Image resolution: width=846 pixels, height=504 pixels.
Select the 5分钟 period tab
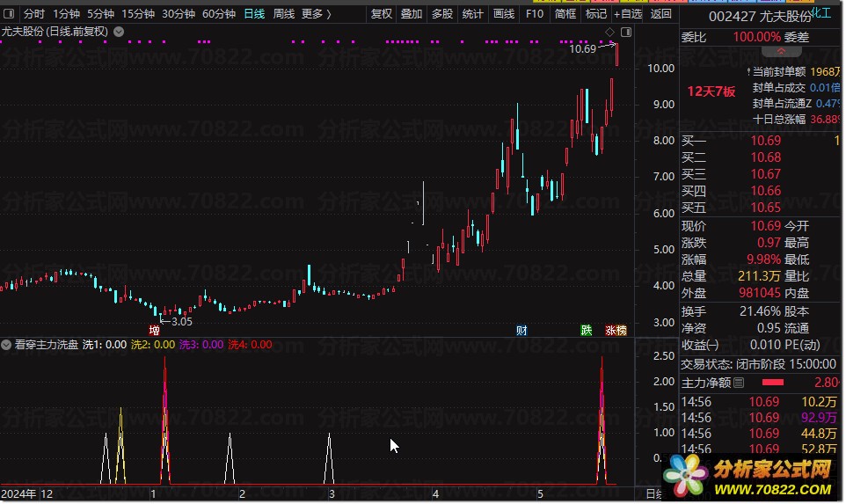pos(101,13)
